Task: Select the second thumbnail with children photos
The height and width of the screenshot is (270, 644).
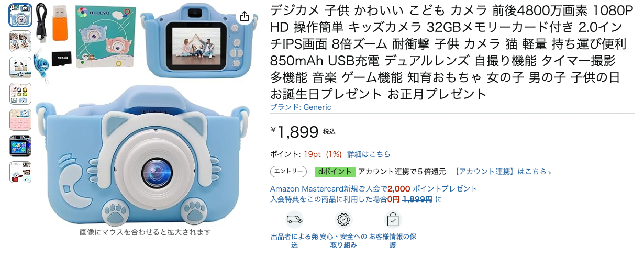Action: click(20, 41)
